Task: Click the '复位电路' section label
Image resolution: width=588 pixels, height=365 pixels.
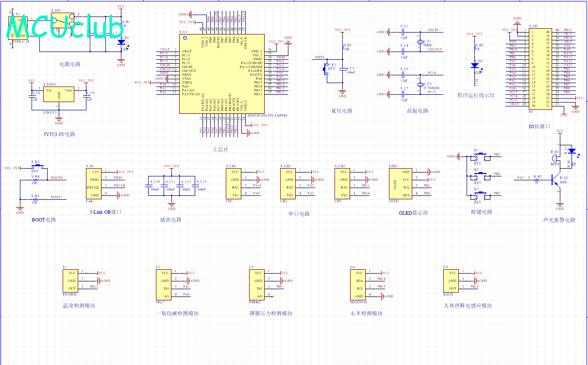Action: click(342, 111)
